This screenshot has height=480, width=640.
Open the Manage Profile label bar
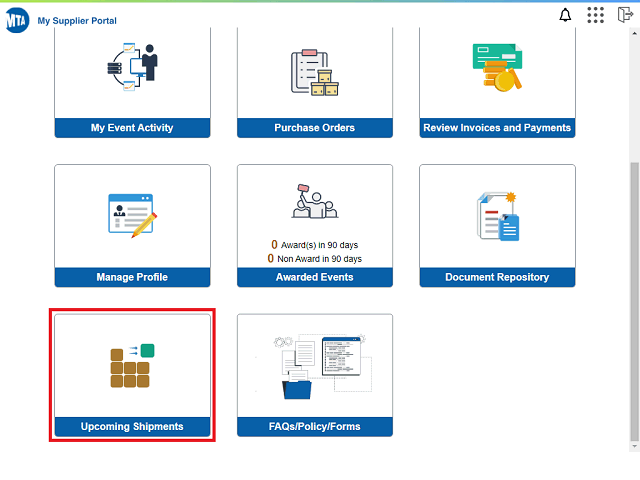click(x=132, y=277)
